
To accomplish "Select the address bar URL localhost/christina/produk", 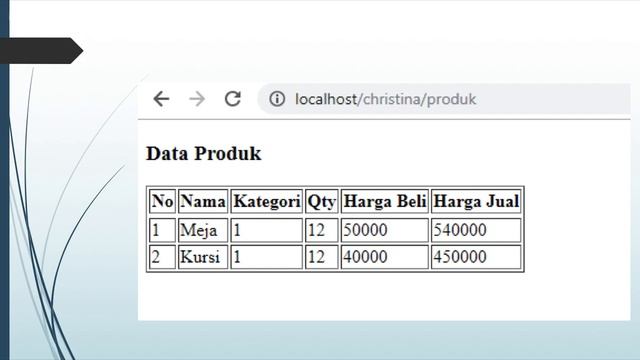I will 385,99.
